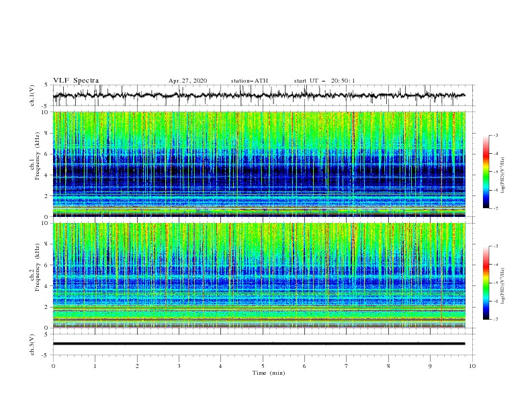
Task: Click time axis tick label "9"
Action: 430,366
